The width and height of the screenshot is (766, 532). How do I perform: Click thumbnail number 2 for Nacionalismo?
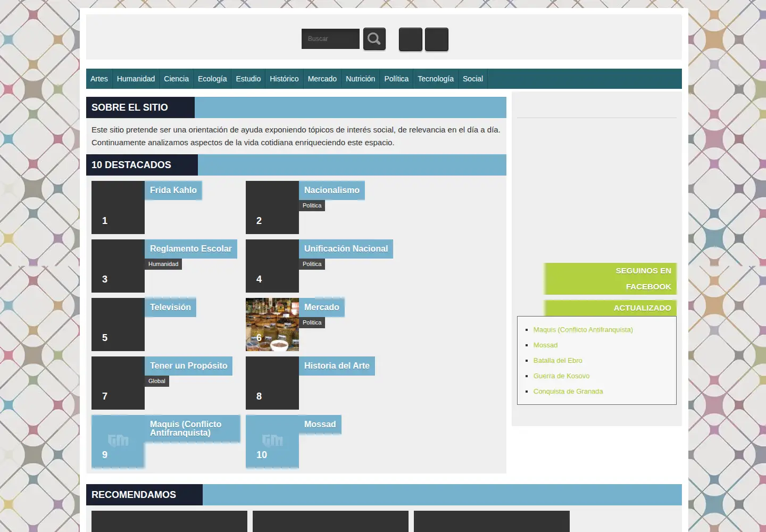(272, 207)
